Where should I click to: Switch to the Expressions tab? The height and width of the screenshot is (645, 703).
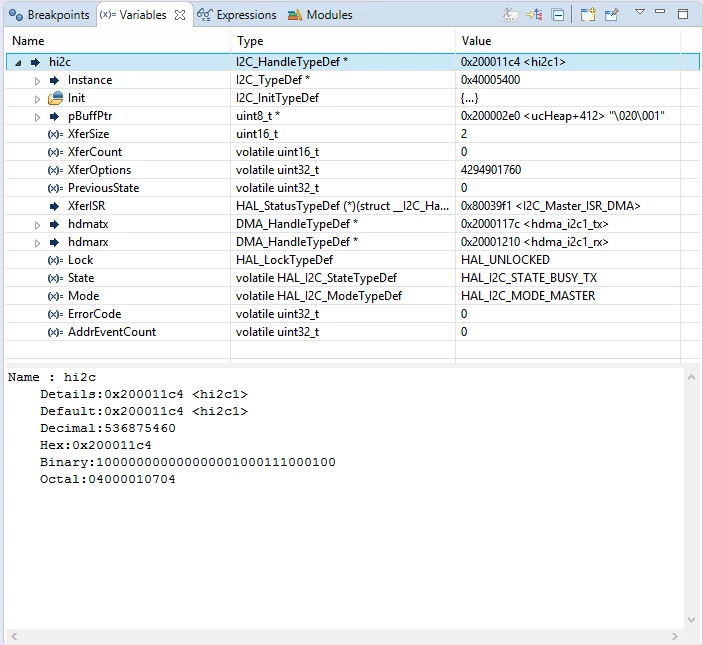click(x=237, y=15)
